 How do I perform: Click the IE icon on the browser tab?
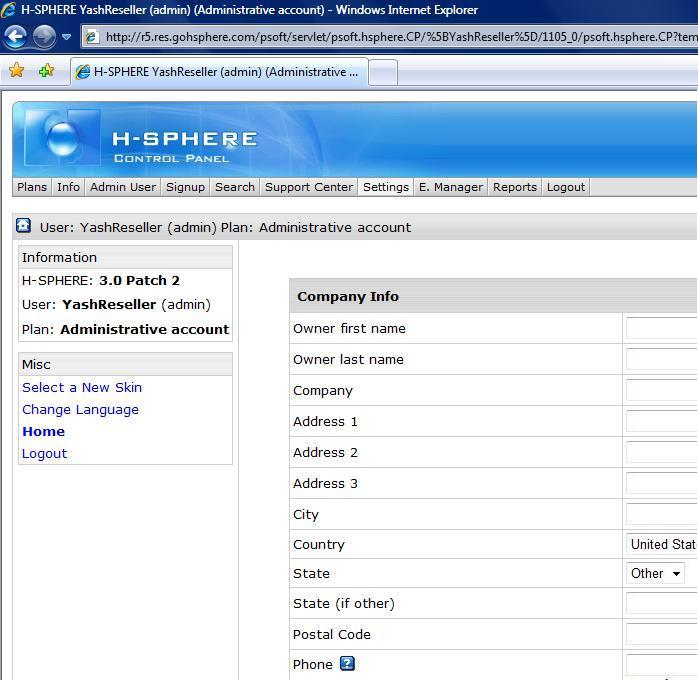coord(82,72)
